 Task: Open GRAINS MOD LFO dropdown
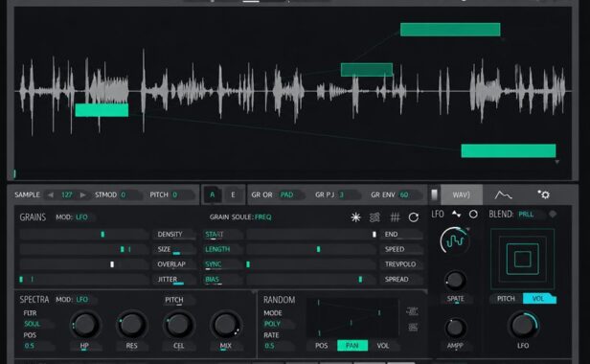click(84, 217)
